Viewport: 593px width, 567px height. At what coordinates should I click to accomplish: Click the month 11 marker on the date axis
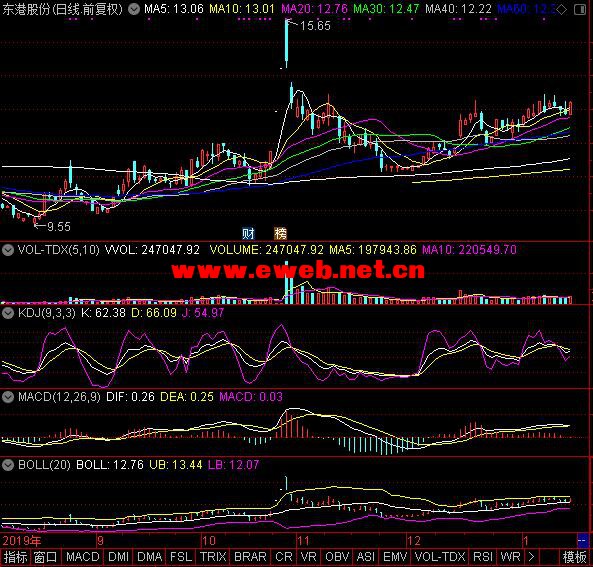point(303,541)
